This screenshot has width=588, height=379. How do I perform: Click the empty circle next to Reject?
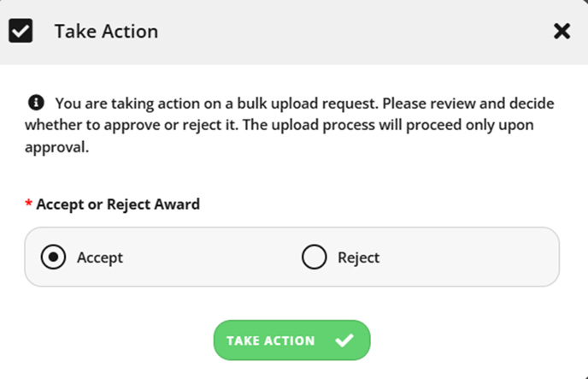(314, 257)
